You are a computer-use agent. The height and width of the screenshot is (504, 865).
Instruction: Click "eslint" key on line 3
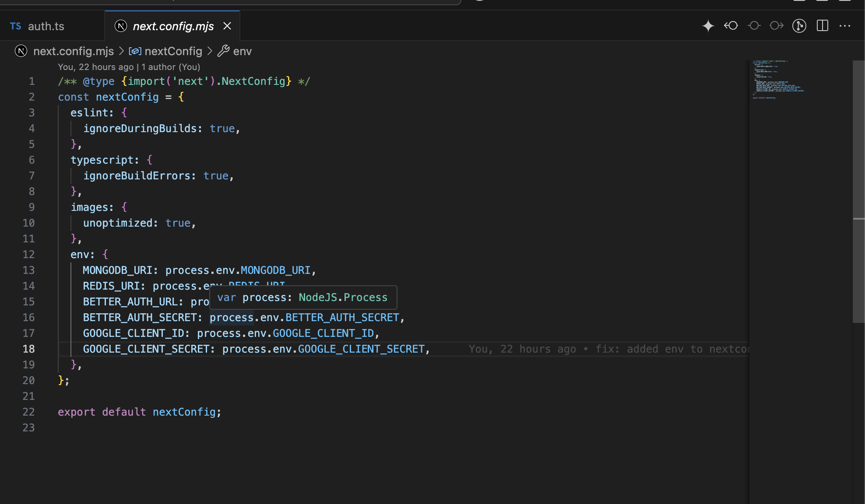89,113
